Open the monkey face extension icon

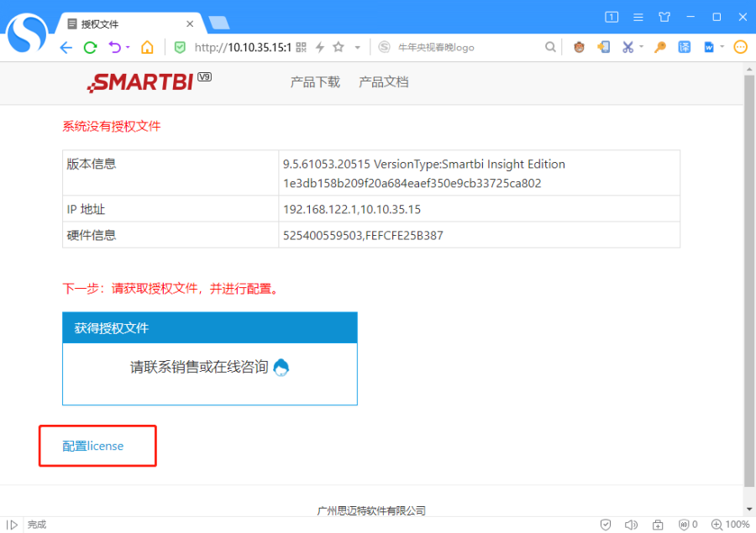pyautogui.click(x=579, y=47)
